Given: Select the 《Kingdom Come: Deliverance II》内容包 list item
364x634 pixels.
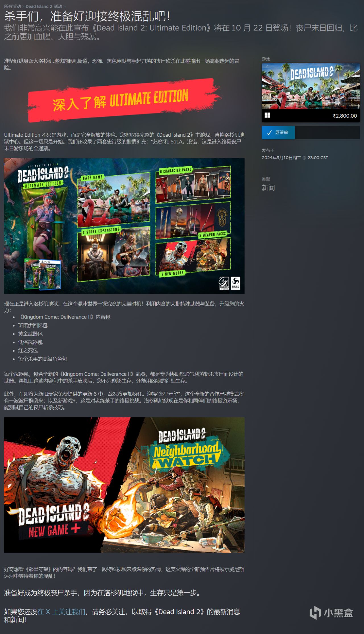Looking at the screenshot, I should pyautogui.click(x=64, y=317).
